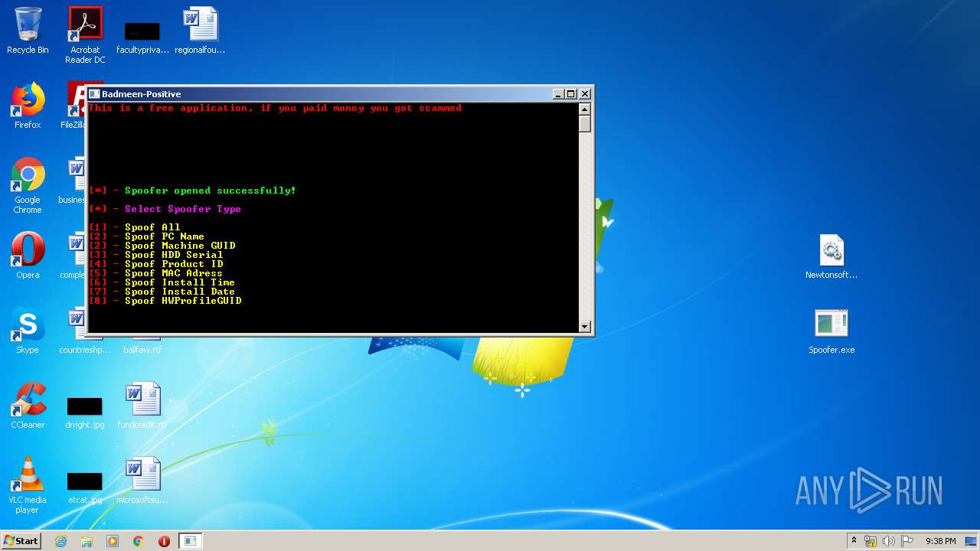The height and width of the screenshot is (551, 980).
Task: Open the network tray icon
Action: coord(871,541)
